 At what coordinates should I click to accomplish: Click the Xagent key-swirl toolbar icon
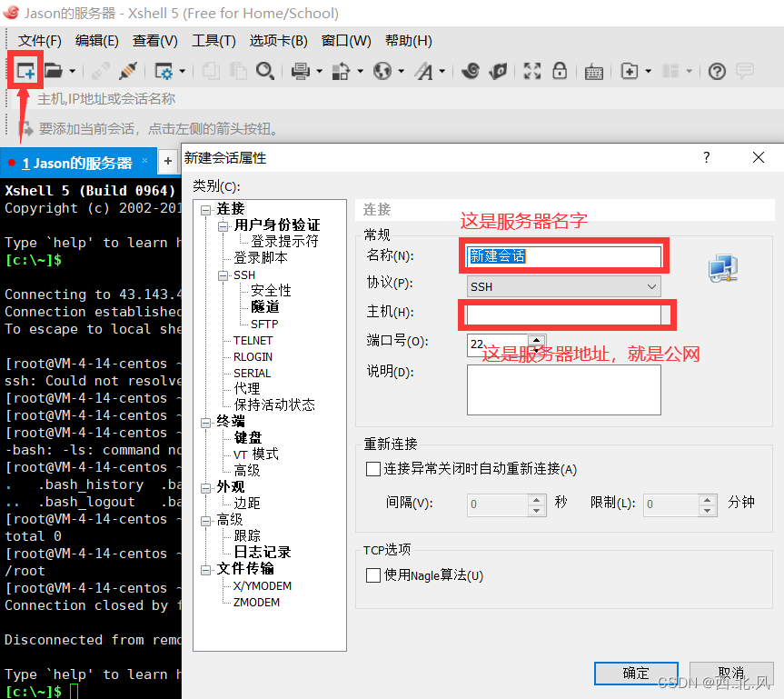498,71
